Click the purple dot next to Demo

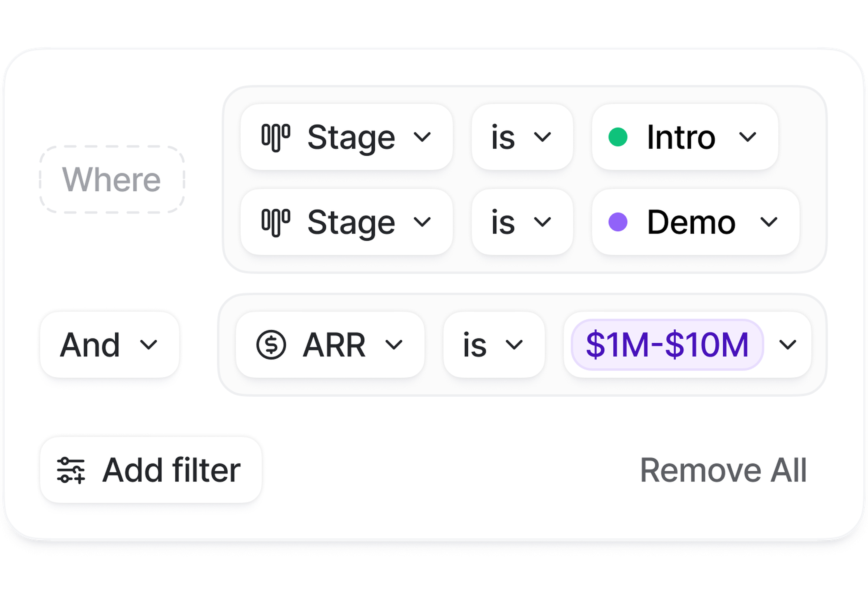pos(618,222)
